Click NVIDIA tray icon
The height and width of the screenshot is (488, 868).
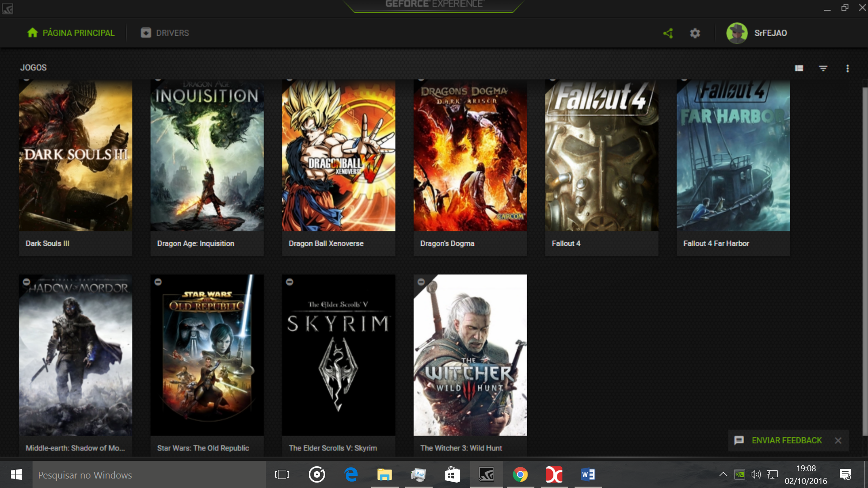pyautogui.click(x=740, y=474)
